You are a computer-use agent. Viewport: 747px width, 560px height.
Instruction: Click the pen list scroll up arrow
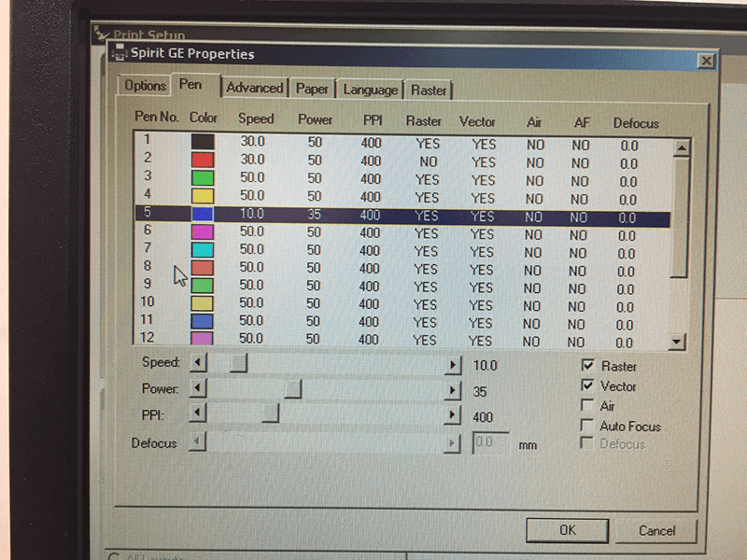coord(682,148)
